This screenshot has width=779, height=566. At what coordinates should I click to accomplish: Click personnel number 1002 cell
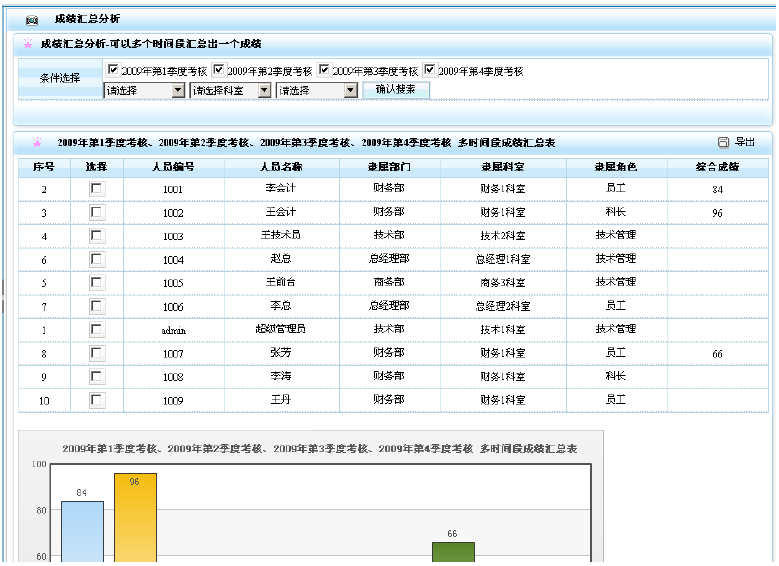coord(173,213)
